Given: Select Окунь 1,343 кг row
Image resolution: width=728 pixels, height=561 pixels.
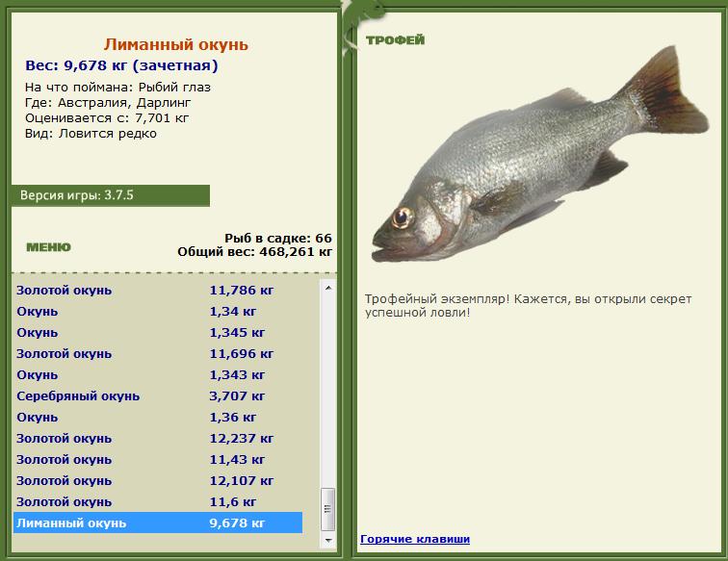Looking at the screenshot, I should [x=158, y=375].
